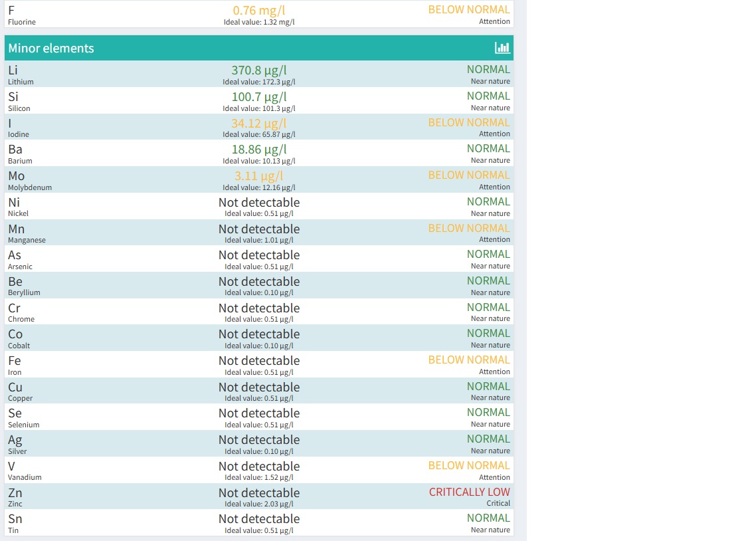Select the Molybdenum value 3.11 µg/l

pyautogui.click(x=259, y=176)
